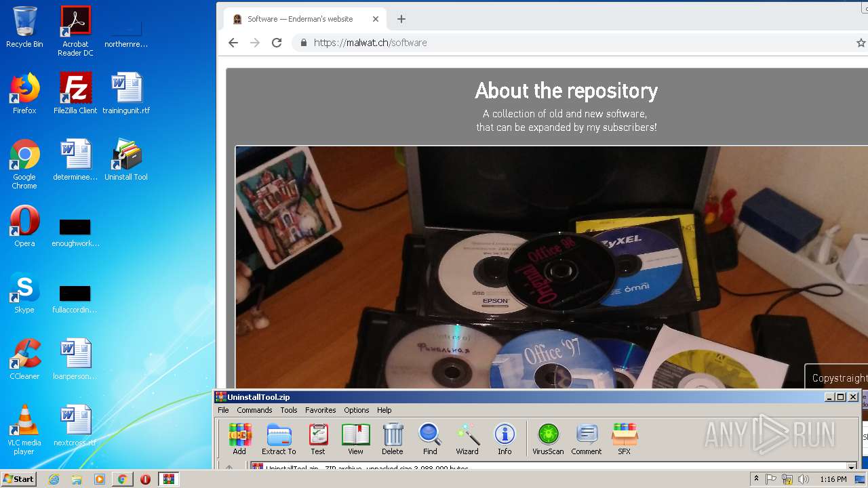The image size is (868, 488).
Task: Bookmark this page with star icon
Action: [861, 43]
